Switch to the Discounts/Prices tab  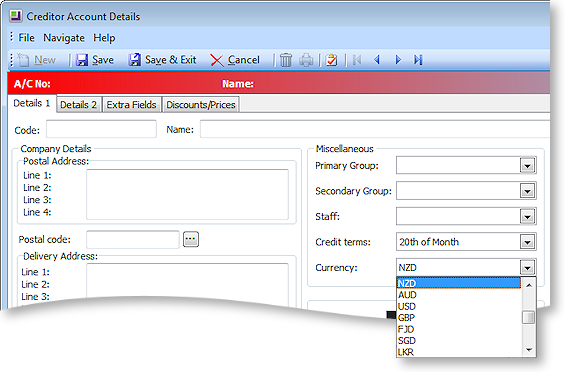201,105
